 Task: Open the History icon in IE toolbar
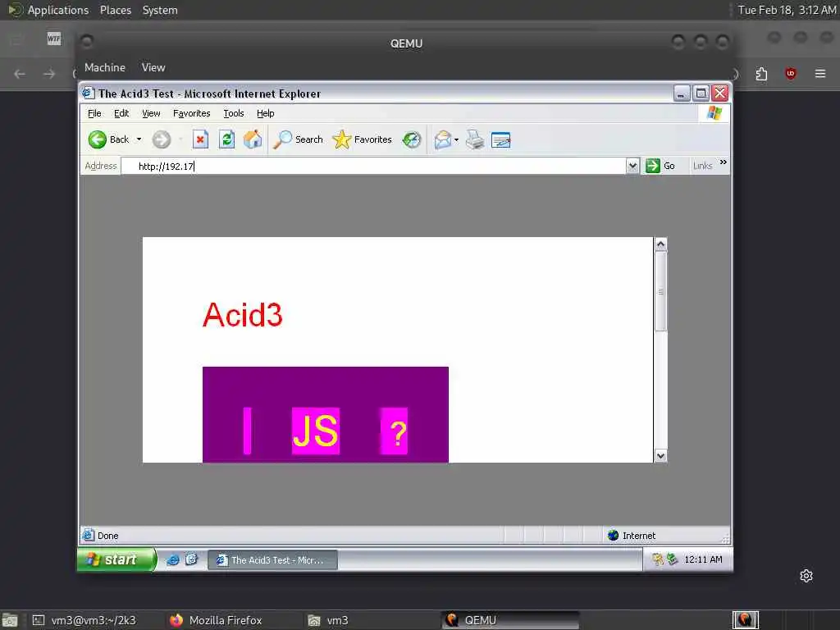412,139
